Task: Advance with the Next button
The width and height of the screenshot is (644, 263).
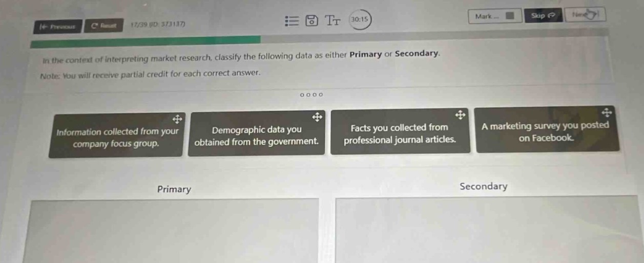Action: coord(585,15)
